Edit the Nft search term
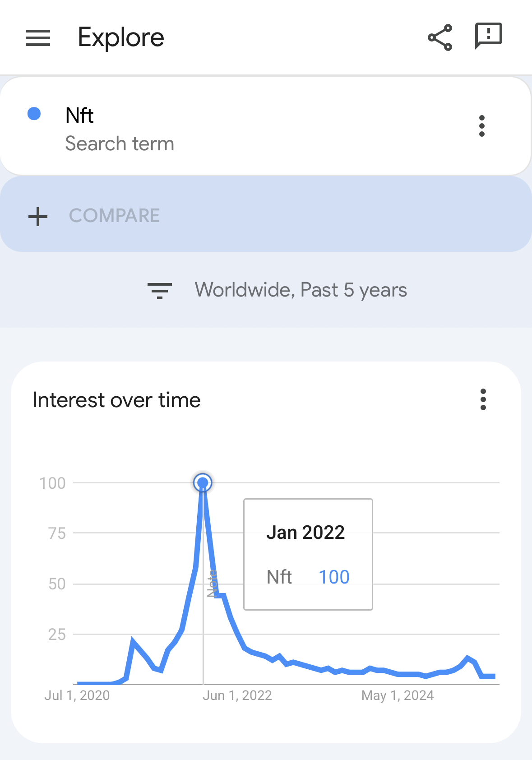The width and height of the screenshot is (532, 760). (80, 116)
